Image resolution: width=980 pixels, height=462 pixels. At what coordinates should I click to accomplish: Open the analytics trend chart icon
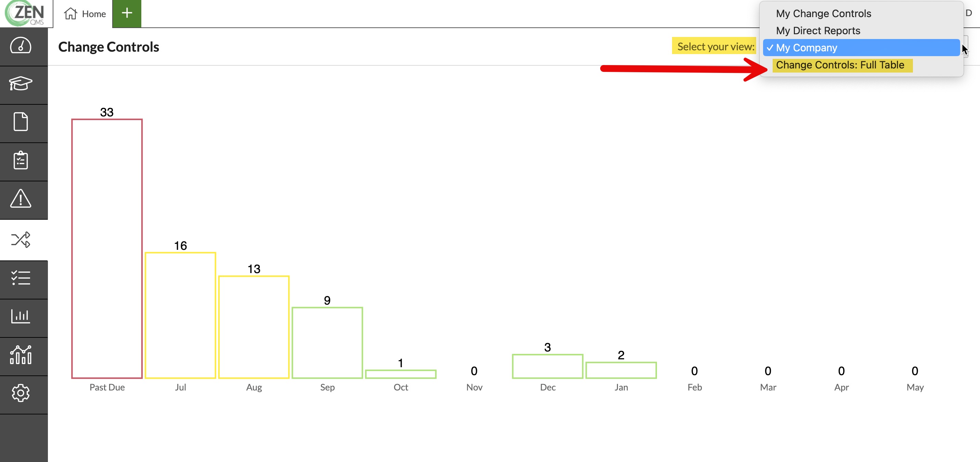click(x=21, y=355)
